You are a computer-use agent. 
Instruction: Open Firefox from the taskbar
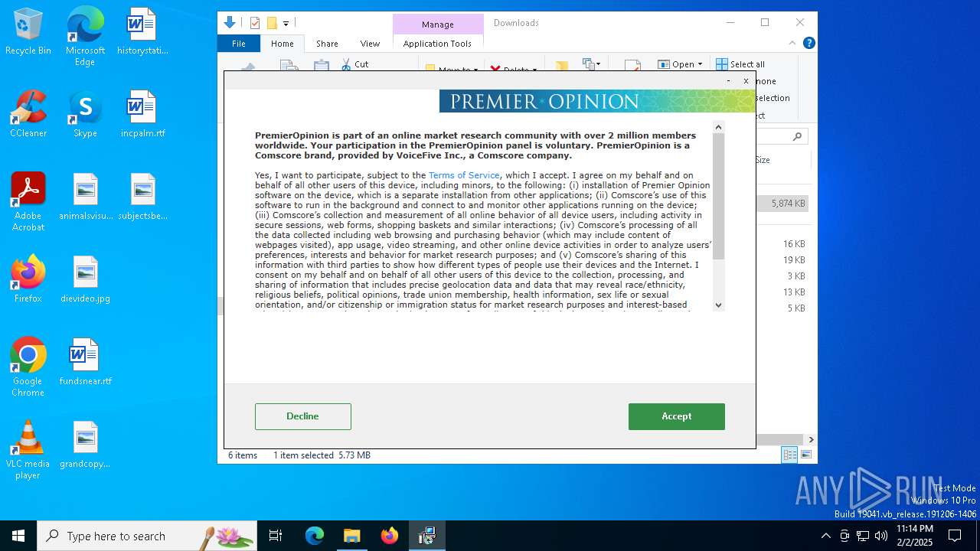[390, 536]
